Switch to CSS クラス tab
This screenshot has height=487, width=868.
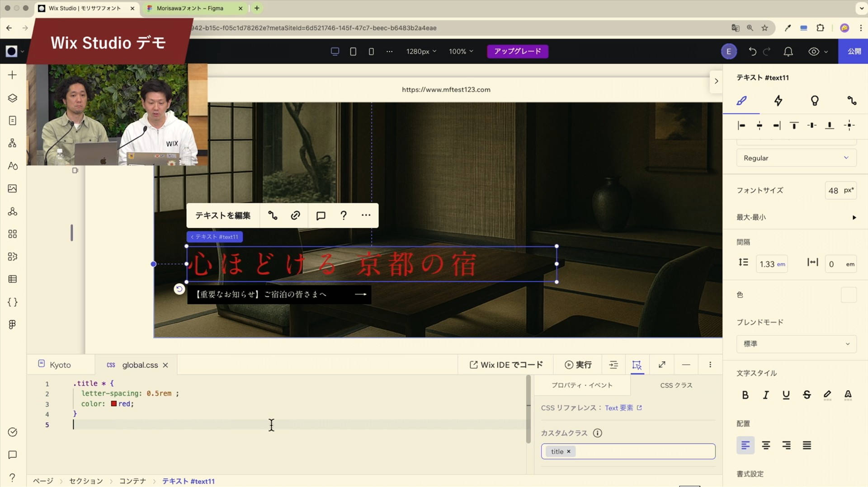point(676,385)
